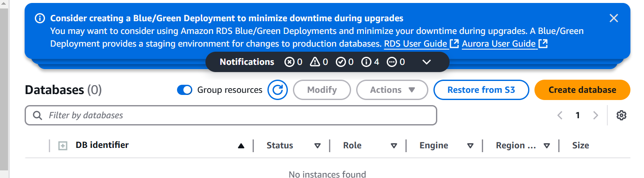Click the refresh databases icon
Viewport: 644px width, 178px height.
coord(278,90)
